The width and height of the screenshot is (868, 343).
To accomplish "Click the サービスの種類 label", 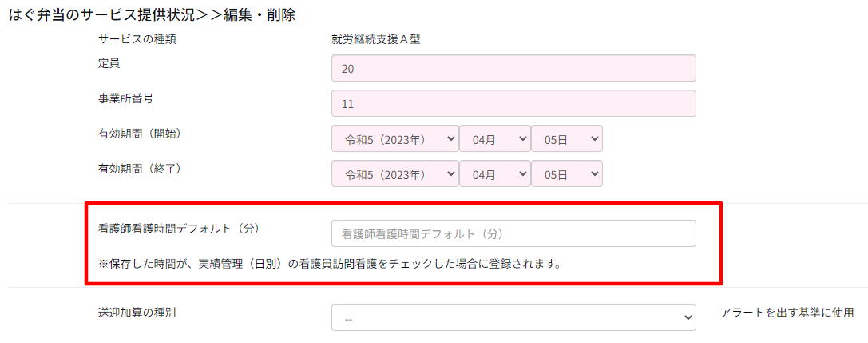I will 137,38.
